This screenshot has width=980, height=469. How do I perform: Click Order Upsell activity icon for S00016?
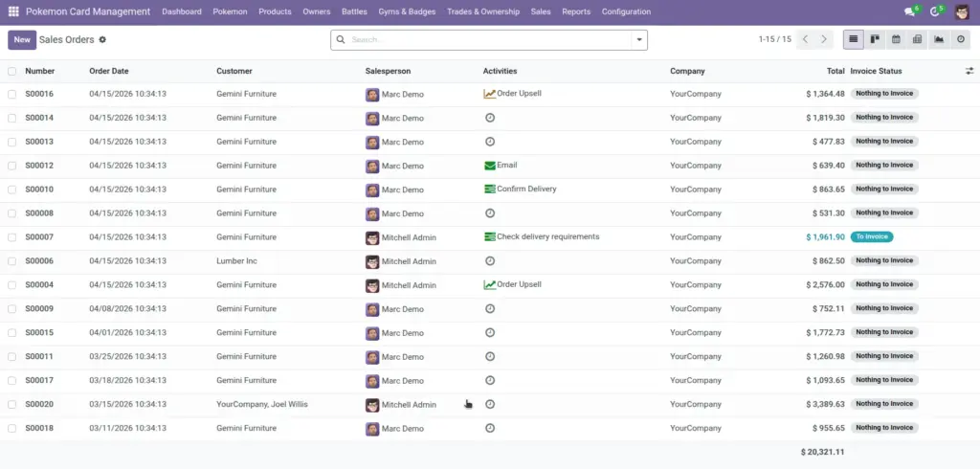pyautogui.click(x=489, y=94)
